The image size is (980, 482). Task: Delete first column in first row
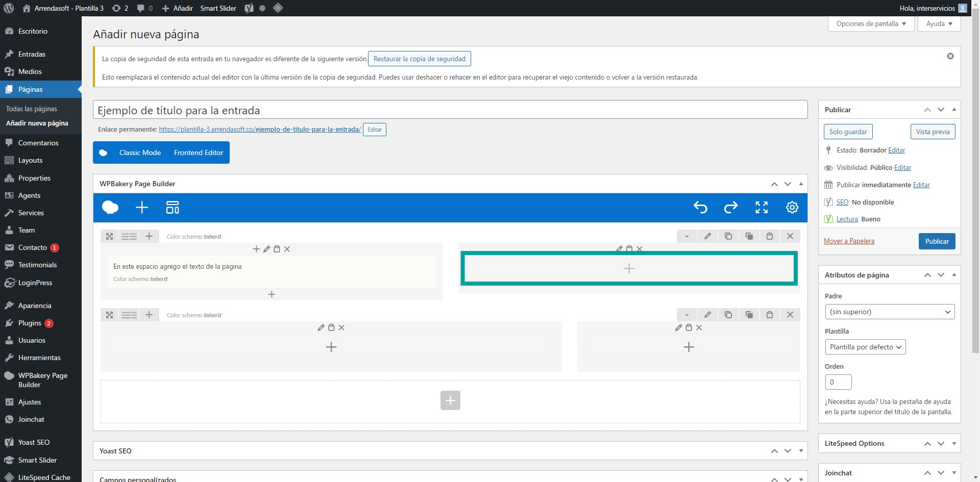(x=287, y=249)
